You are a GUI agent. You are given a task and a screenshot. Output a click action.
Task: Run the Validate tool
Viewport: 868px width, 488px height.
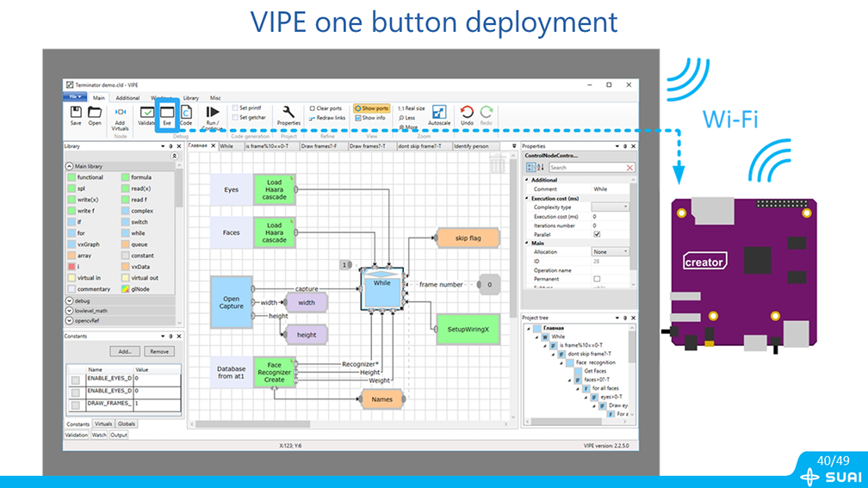pos(146,113)
